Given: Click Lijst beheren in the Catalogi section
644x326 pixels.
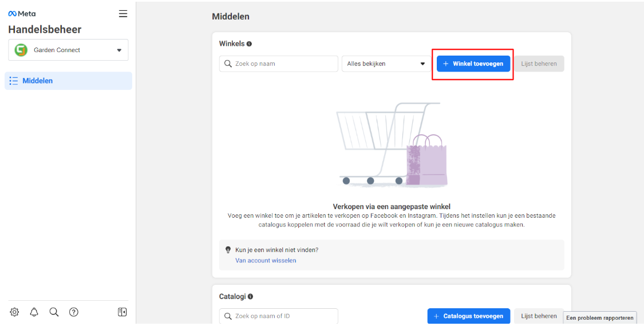Looking at the screenshot, I should pos(539,316).
